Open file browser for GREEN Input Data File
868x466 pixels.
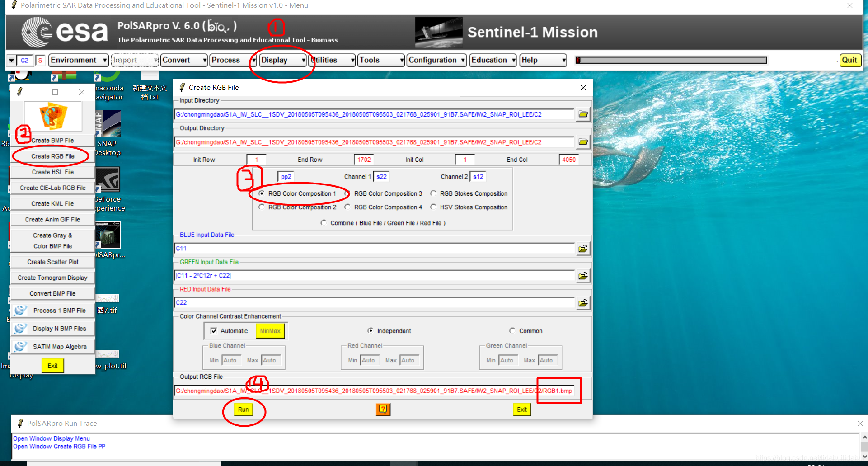tap(583, 276)
